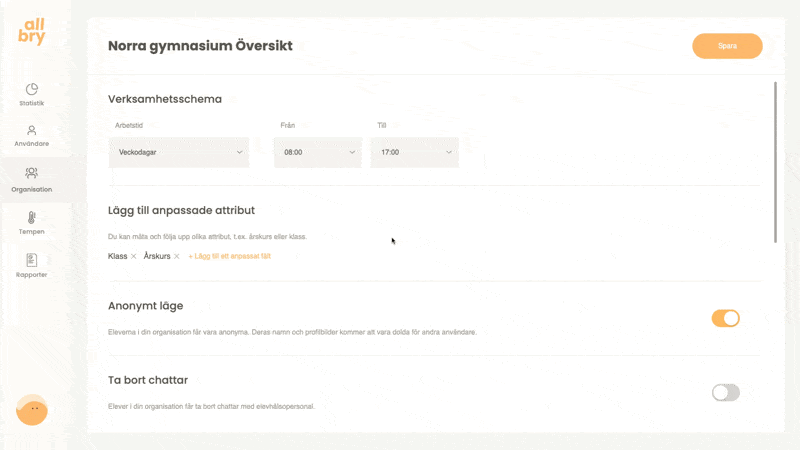This screenshot has height=450, width=800.
Task: Click Lägg till ett anpassat fält link
Action: 229,257
